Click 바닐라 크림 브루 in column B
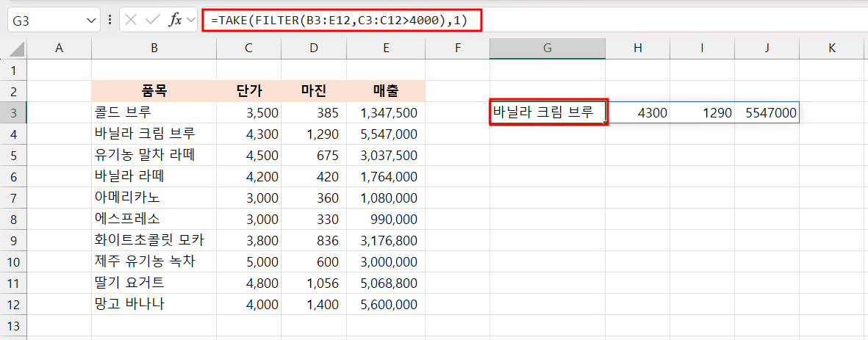This screenshot has height=340, width=868. [154, 134]
